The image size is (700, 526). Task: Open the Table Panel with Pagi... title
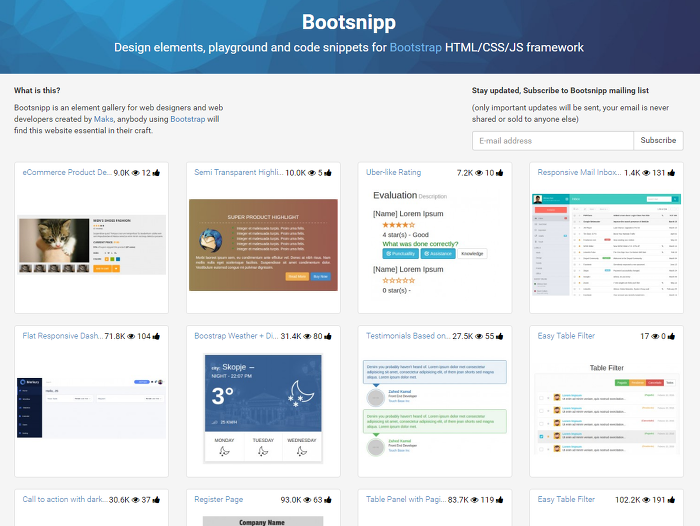tap(406, 499)
